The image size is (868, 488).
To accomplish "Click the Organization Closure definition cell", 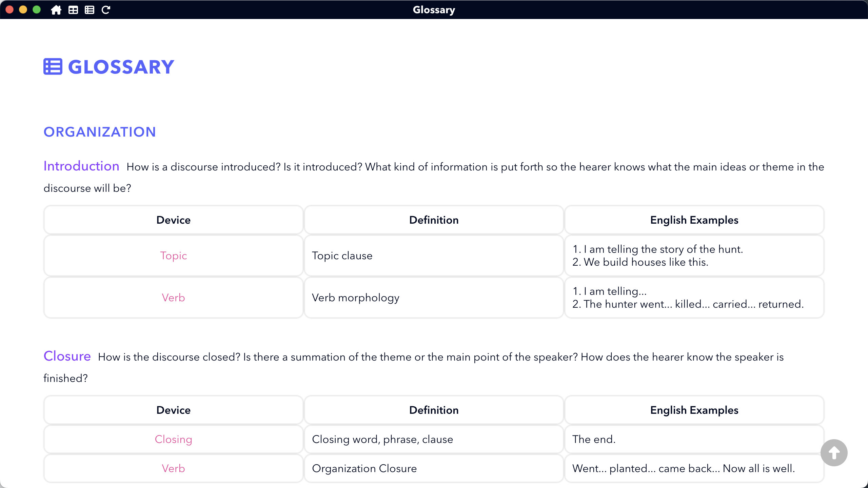I will [x=434, y=468].
